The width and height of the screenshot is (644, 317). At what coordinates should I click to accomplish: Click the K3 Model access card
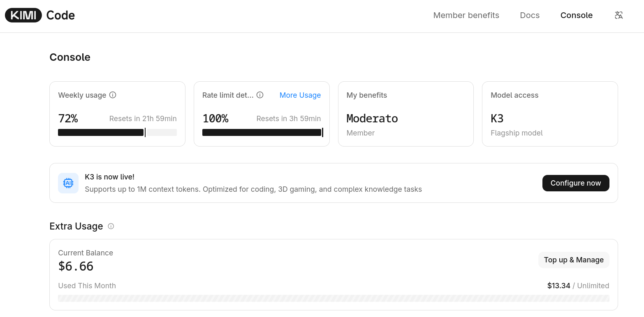click(x=550, y=114)
